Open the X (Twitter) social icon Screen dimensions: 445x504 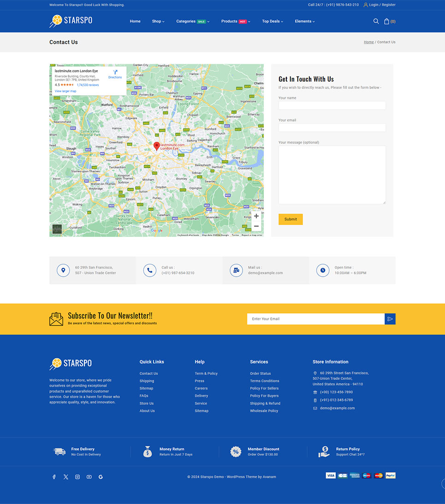coord(66,477)
